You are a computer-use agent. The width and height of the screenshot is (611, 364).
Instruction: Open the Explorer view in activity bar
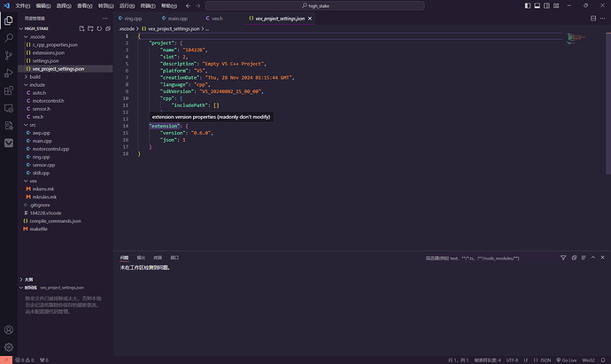click(x=9, y=20)
